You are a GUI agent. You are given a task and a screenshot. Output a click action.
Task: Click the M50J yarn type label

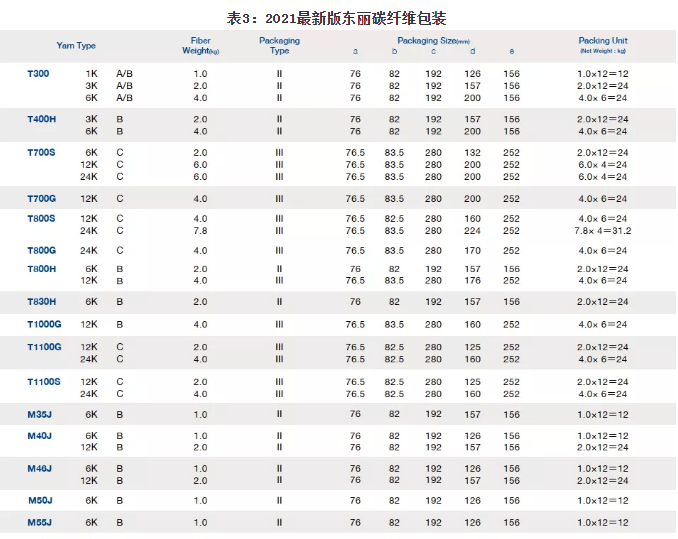[x=40, y=501]
